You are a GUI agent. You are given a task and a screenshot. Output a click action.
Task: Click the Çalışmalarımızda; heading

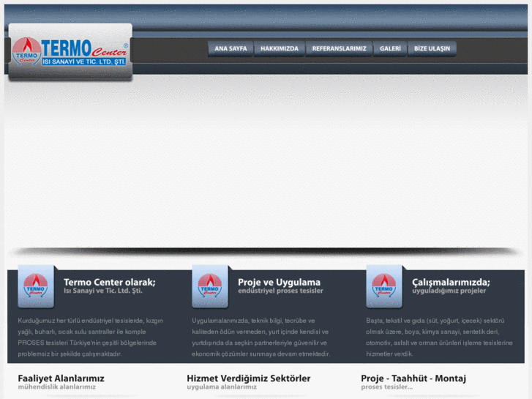coord(451,282)
